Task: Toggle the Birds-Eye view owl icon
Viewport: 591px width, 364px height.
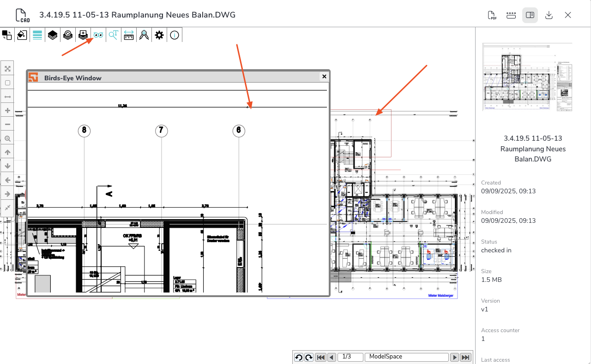Action: click(x=98, y=35)
